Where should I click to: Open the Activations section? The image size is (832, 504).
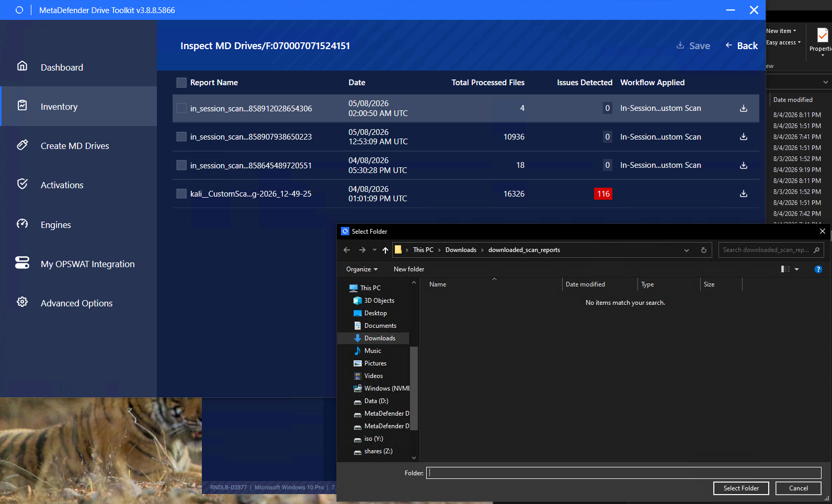pos(78,185)
